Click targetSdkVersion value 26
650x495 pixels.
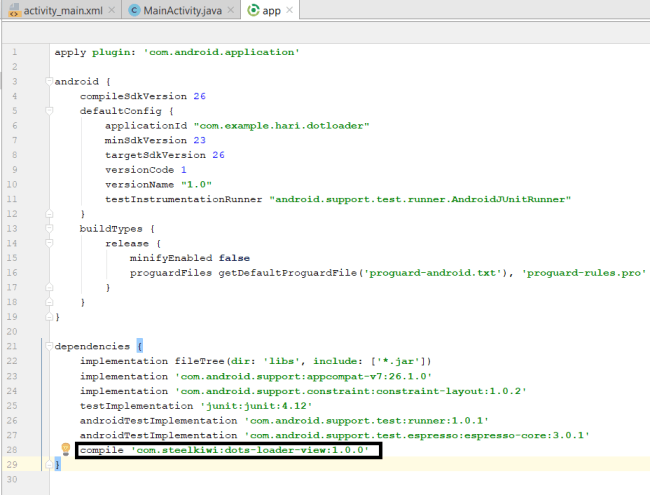[x=218, y=155]
